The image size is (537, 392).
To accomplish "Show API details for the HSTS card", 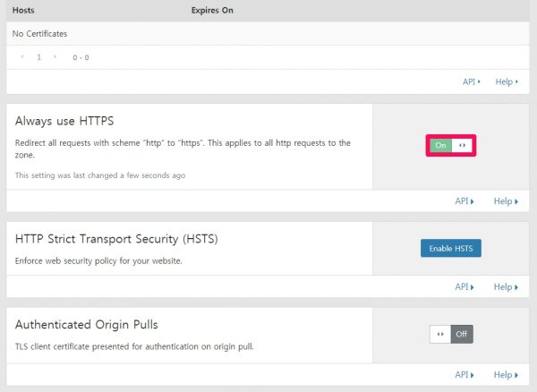I will [464, 287].
